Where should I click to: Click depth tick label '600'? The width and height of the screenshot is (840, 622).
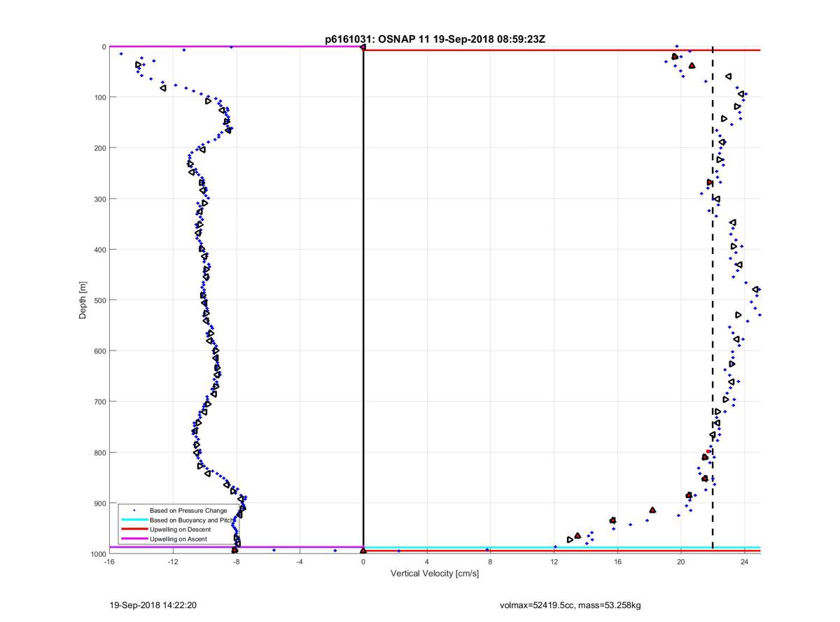point(99,351)
